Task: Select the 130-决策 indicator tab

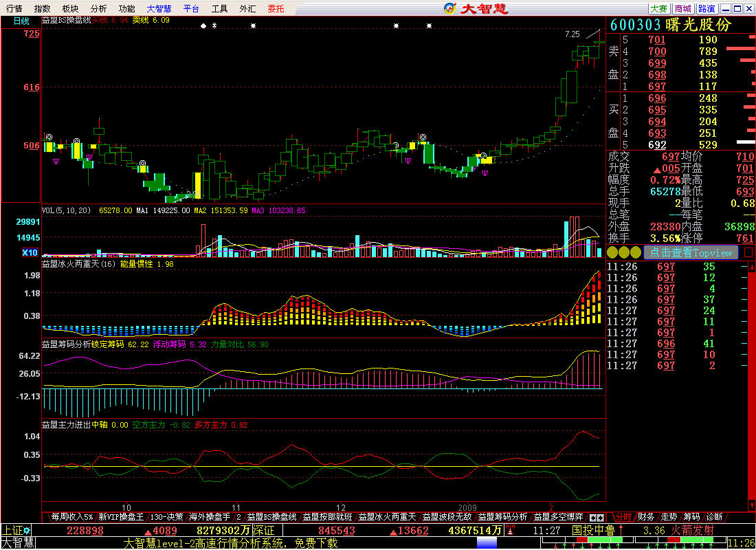Action: click(x=166, y=517)
